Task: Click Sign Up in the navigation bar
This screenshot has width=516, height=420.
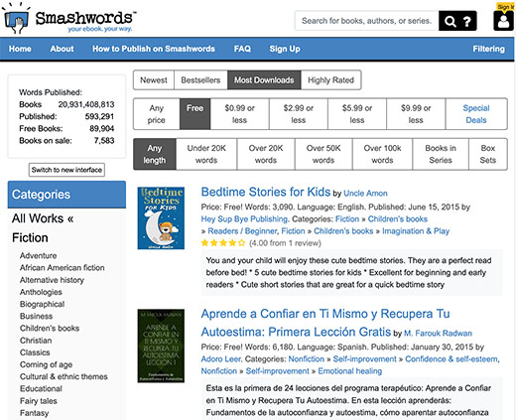Action: click(285, 49)
